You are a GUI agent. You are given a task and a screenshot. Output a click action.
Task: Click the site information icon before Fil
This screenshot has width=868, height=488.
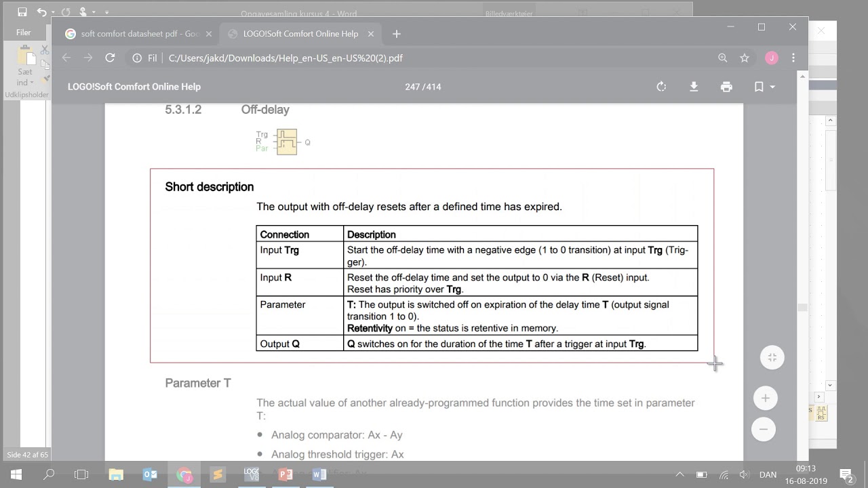pyautogui.click(x=137, y=58)
